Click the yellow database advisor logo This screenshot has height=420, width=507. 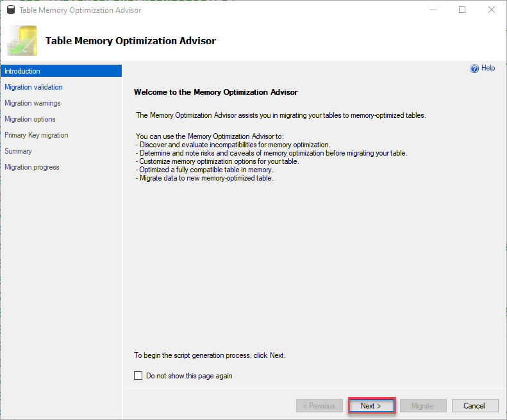(22, 40)
